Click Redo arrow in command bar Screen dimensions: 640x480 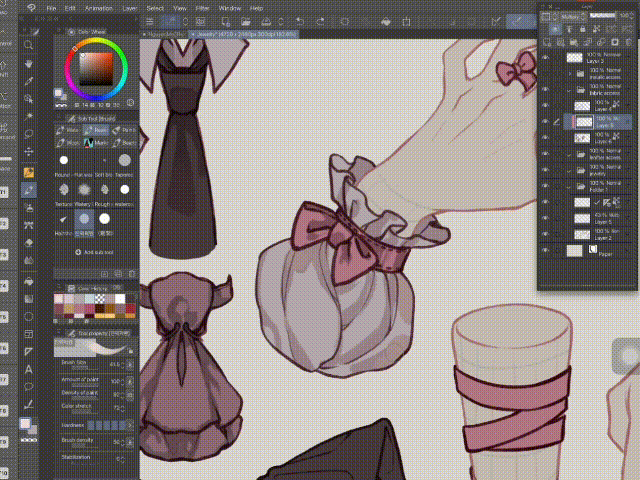click(320, 22)
